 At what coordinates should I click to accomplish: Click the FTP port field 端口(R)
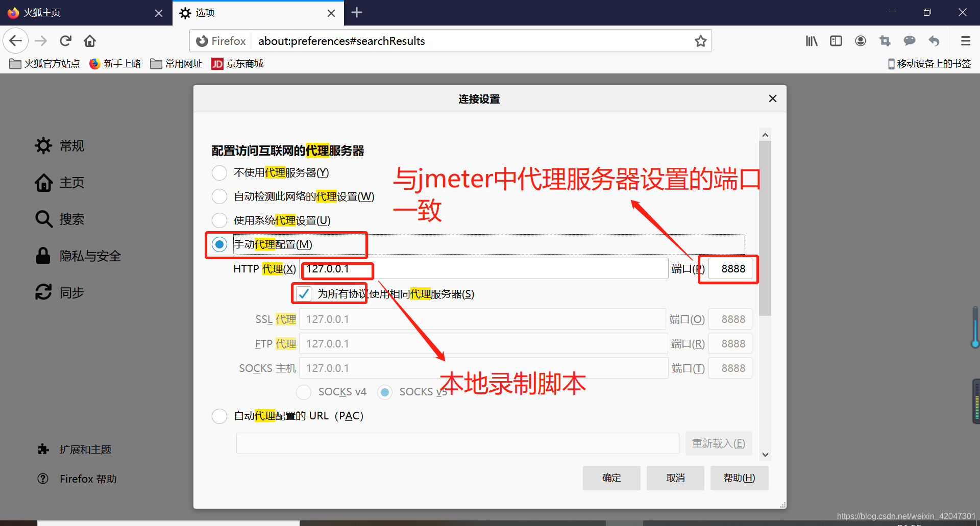730,344
